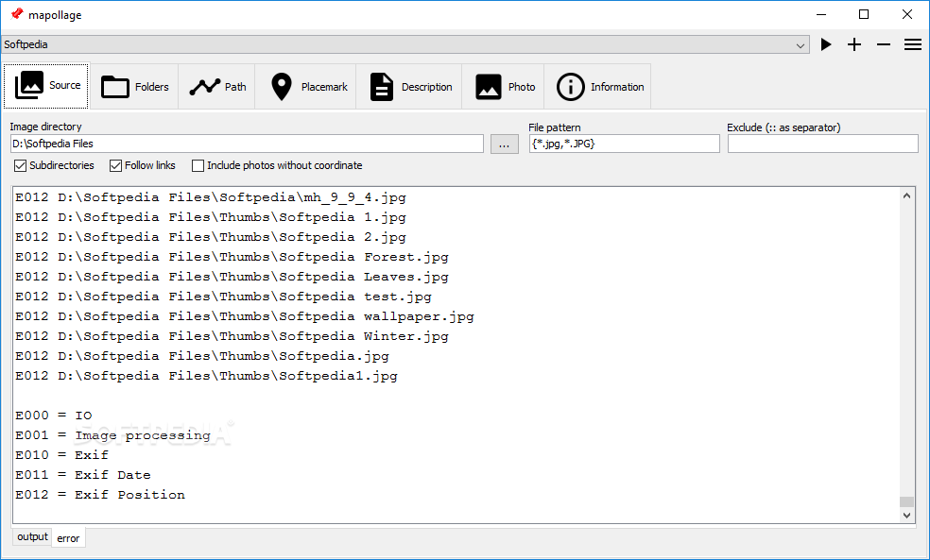The image size is (930, 560).
Task: Add a new project with plus icon
Action: point(854,44)
